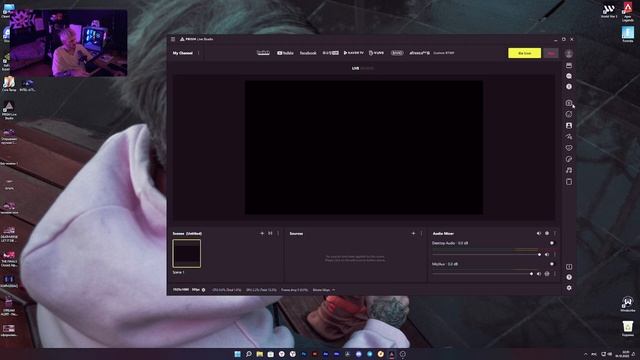Open the settings gear in sidebar
This screenshot has height=360, width=640.
pyautogui.click(x=569, y=288)
